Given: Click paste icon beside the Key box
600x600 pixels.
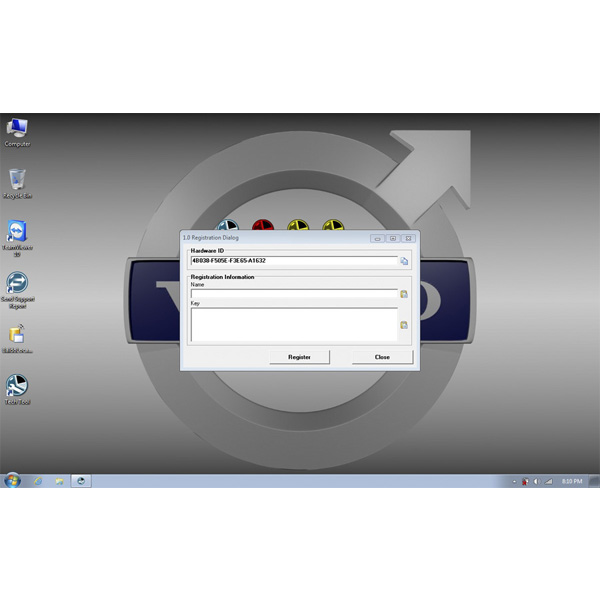Looking at the screenshot, I should (404, 325).
